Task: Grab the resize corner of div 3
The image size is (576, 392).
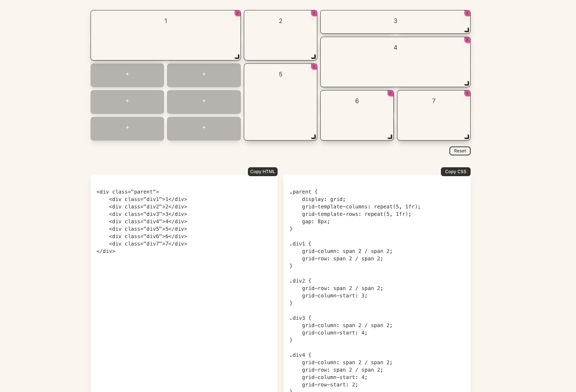Action: click(467, 30)
